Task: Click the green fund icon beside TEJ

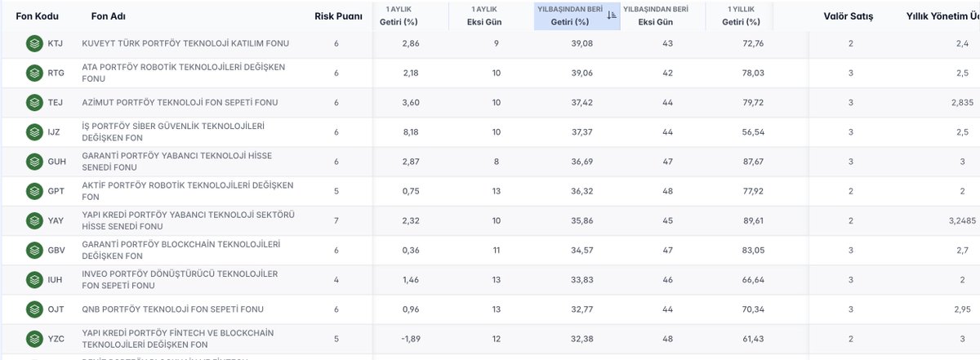Action: pyautogui.click(x=33, y=102)
